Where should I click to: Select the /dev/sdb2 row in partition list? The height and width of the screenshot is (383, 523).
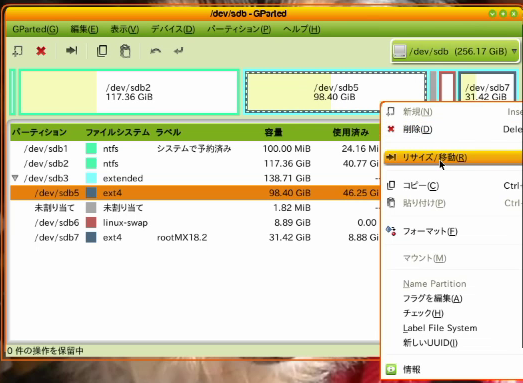195,163
